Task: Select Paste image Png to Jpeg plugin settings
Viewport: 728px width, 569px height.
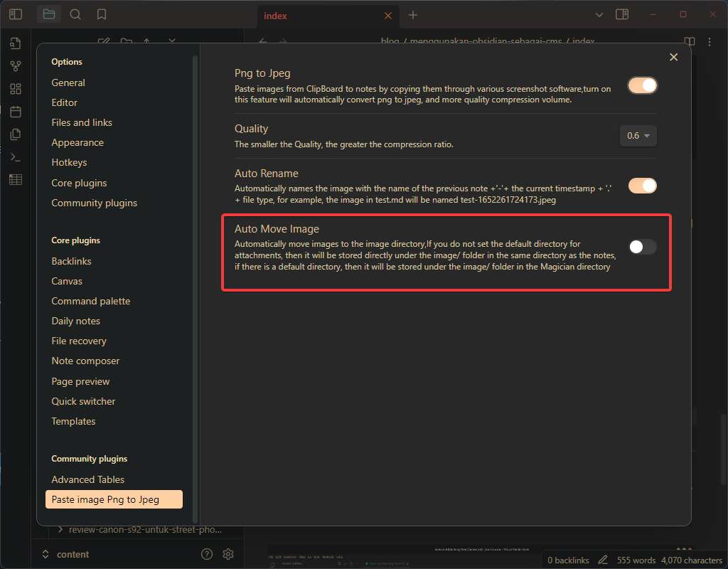Action: 114,499
